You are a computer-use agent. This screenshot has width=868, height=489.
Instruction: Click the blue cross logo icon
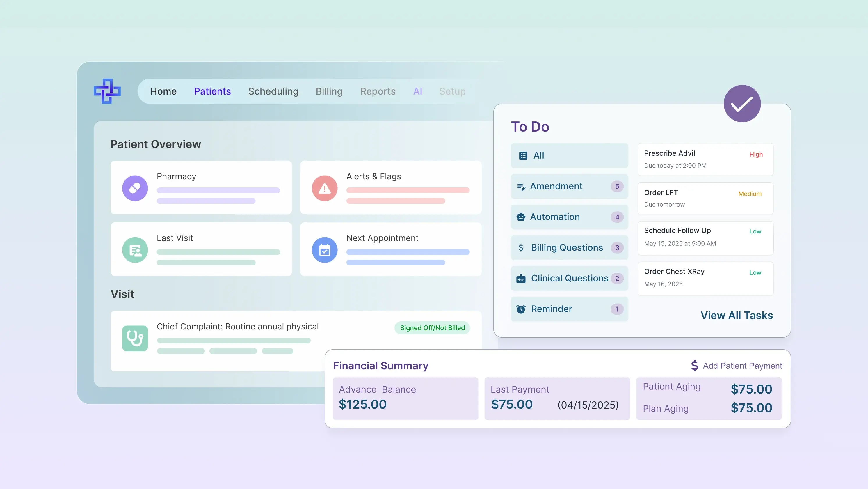tap(107, 91)
